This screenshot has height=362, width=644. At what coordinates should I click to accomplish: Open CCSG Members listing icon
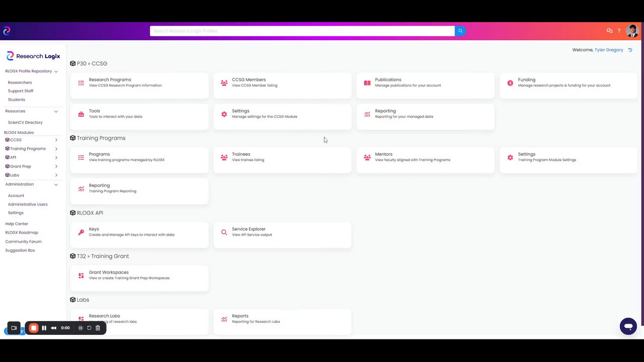point(224,83)
